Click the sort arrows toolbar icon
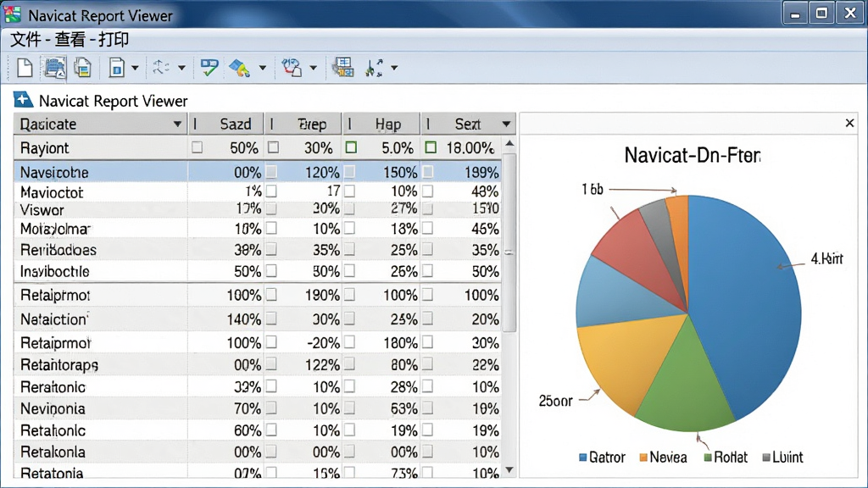The height and width of the screenshot is (488, 868). (375, 68)
